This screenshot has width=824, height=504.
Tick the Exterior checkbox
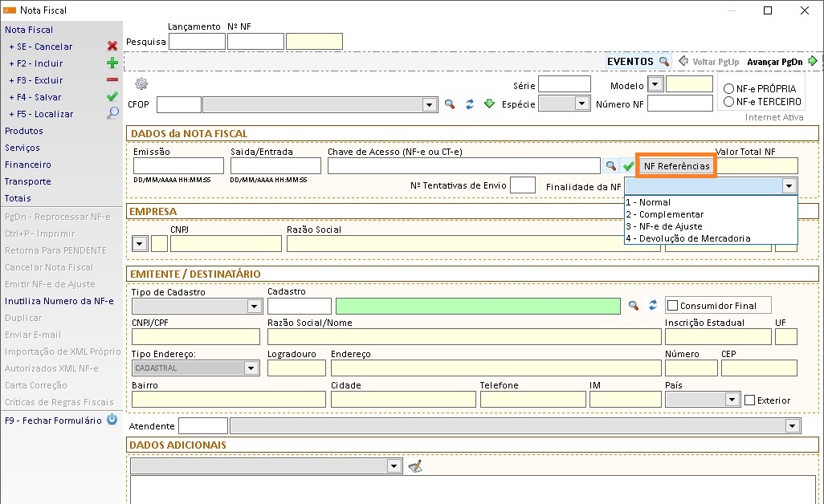[750, 400]
